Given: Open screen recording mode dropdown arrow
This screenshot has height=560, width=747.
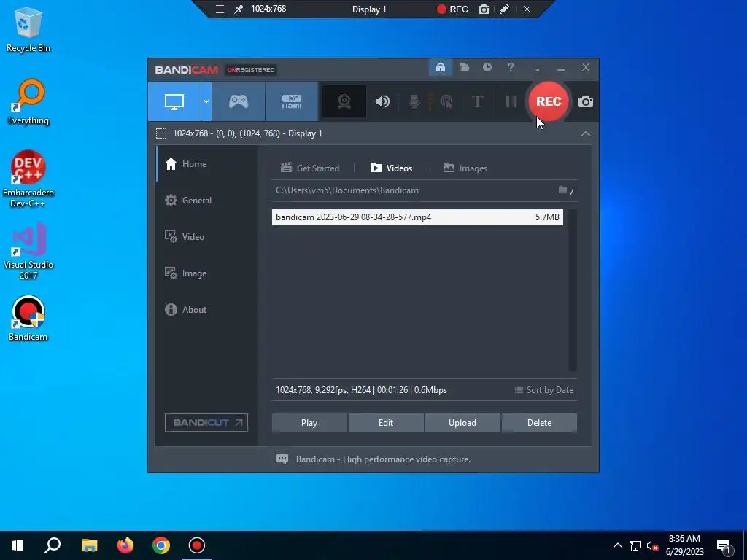Looking at the screenshot, I should (206, 101).
